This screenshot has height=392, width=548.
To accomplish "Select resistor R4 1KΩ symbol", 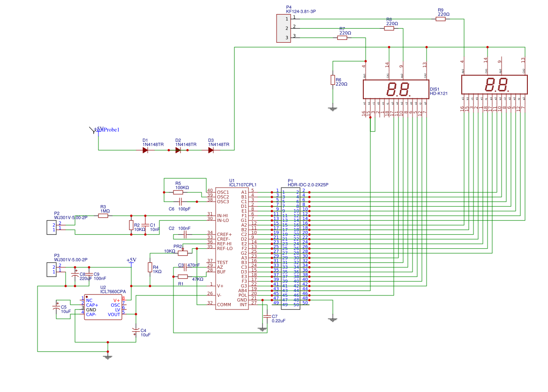I will click(x=150, y=267).
